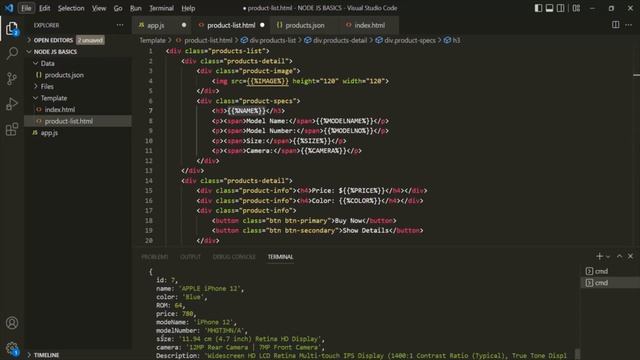Click line number 7 in the gutter
640x360 pixels.
(x=151, y=111)
